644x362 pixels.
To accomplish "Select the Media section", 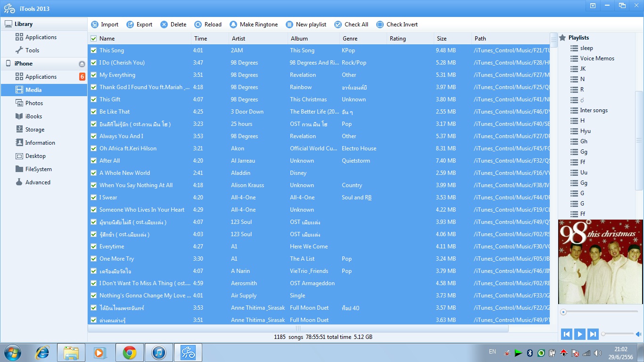I will [x=44, y=90].
